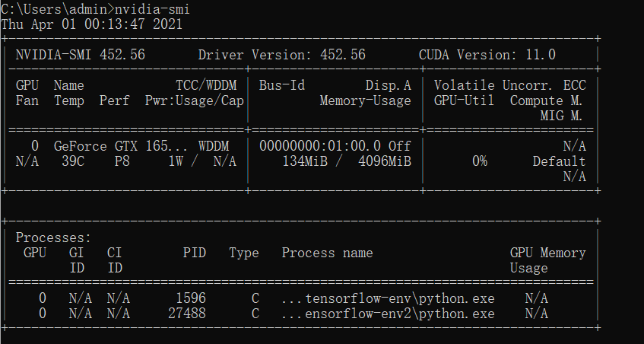Image resolution: width=644 pixels, height=344 pixels.
Task: Click the type C of process 1596
Action: [255, 298]
